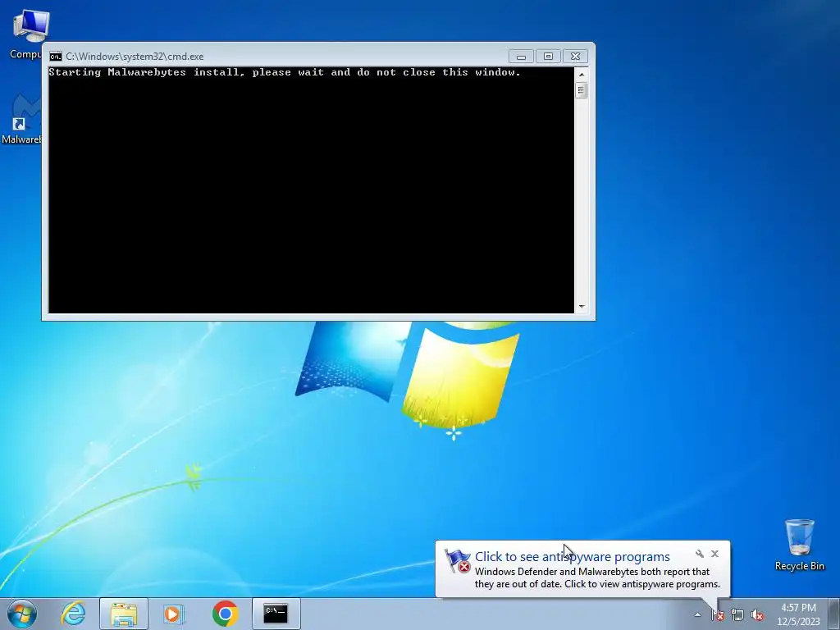Minimize the cmd.exe window
The image size is (840, 630).
521,57
